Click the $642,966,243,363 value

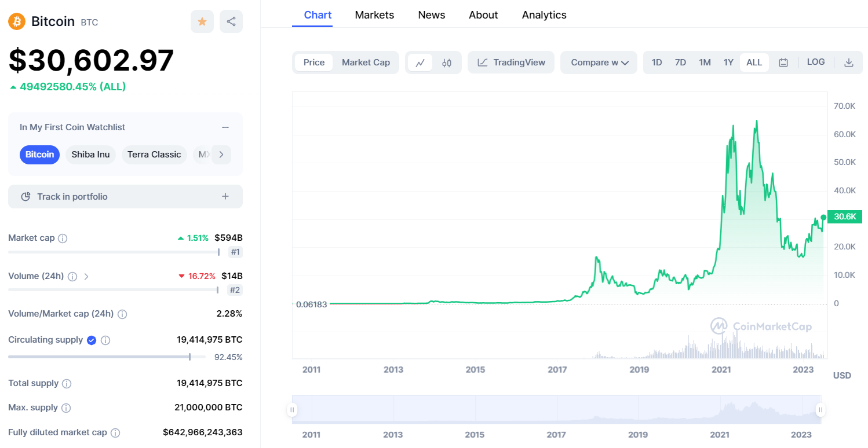[x=203, y=432]
